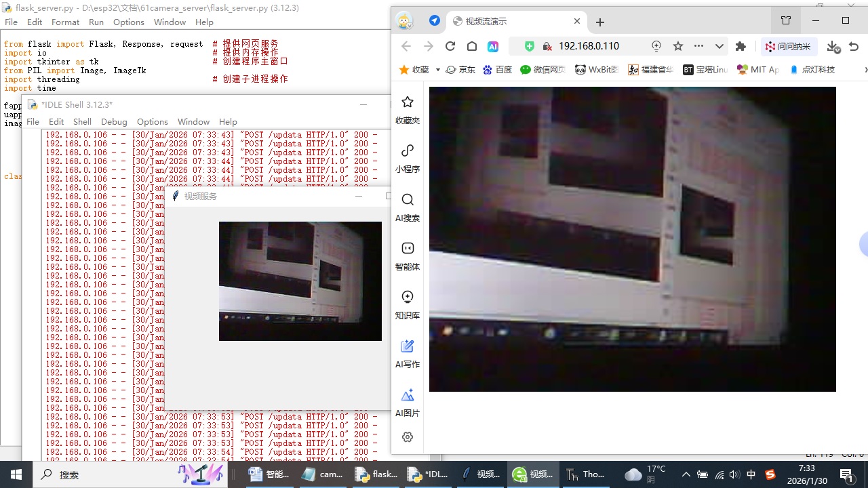Open the 百度 bookmark

tap(497, 70)
